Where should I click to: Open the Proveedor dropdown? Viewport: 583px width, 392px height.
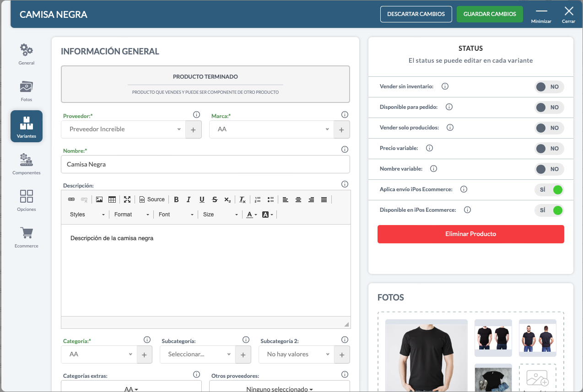123,129
